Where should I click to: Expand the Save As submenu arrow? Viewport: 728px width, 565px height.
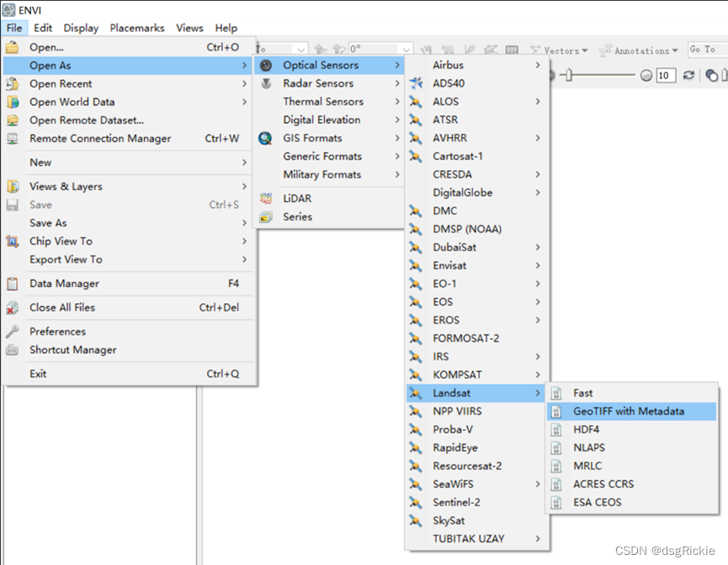click(244, 223)
